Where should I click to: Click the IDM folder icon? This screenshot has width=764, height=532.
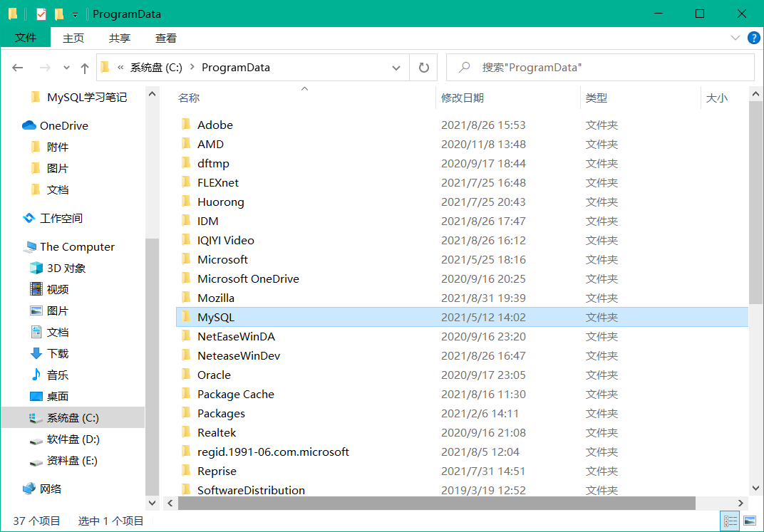pyautogui.click(x=185, y=221)
